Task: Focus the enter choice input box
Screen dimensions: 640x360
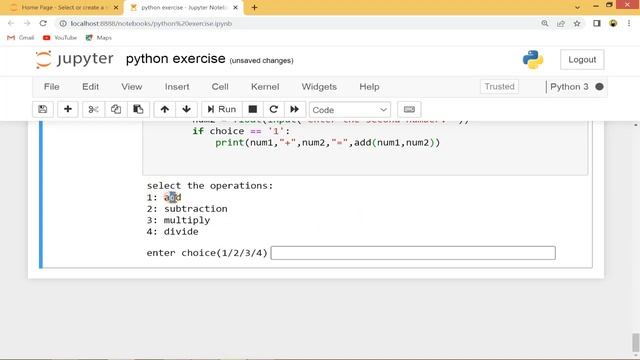Action: tap(413, 253)
